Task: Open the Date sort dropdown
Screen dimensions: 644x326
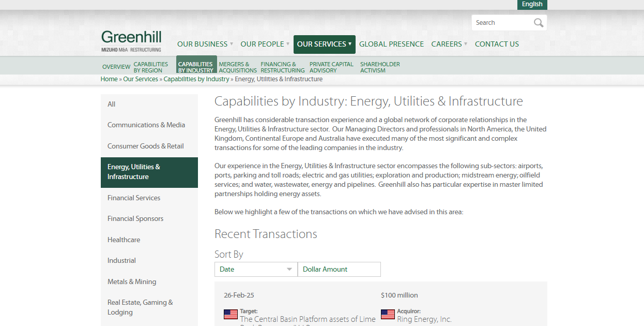Action: [255, 269]
